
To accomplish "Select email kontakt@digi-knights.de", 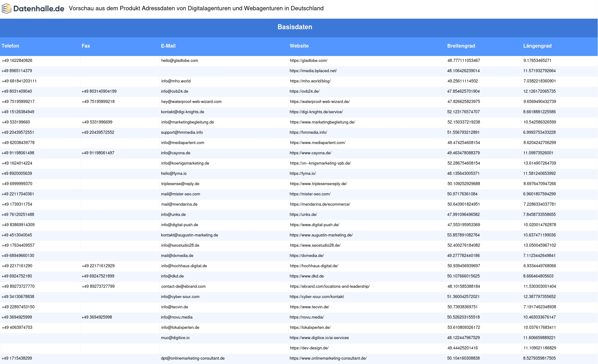I will (x=183, y=112).
